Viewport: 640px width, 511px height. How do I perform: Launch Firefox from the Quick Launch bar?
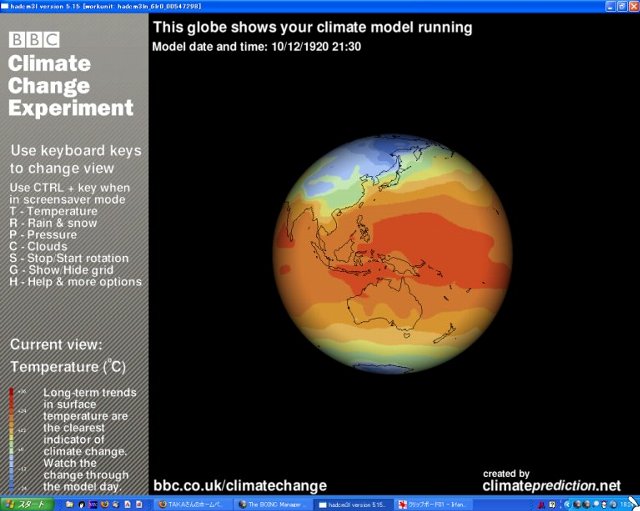(x=104, y=504)
